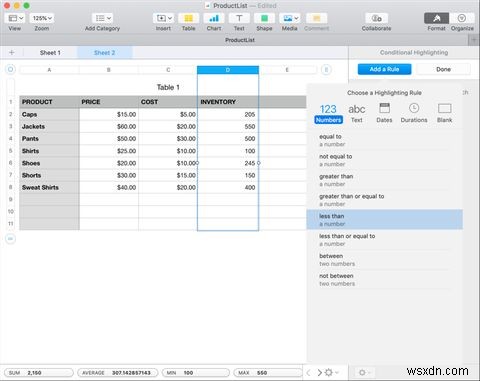This screenshot has height=381, width=480.
Task: Choose 'less than or equal to' rule
Action: (385, 240)
